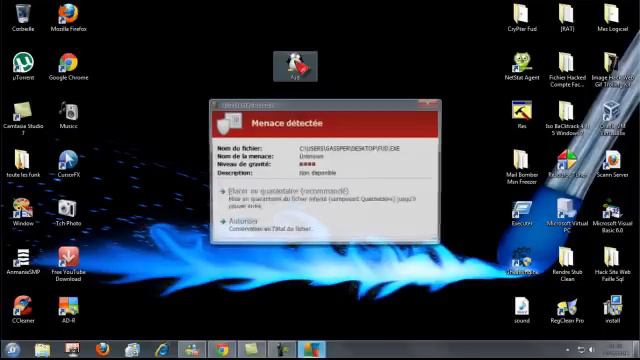Select the Camtasia Studio 7 shortcut
Viewport: 640px width, 360px height.
[x=23, y=118]
